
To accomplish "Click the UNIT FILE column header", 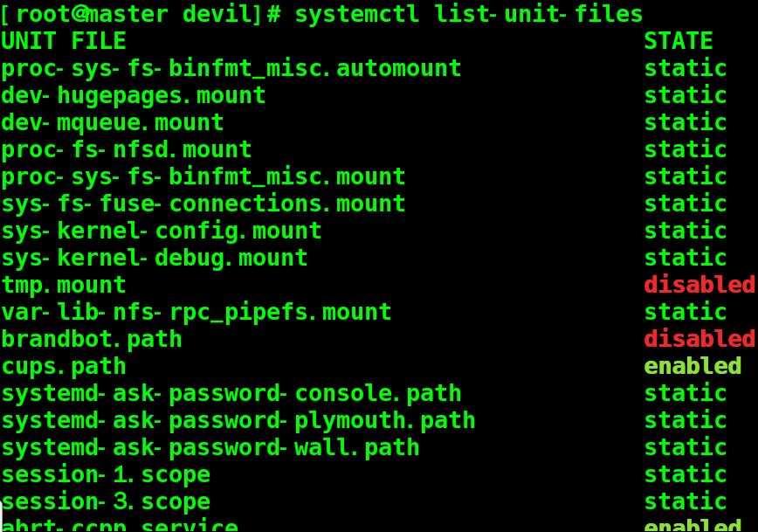I will pyautogui.click(x=64, y=41).
